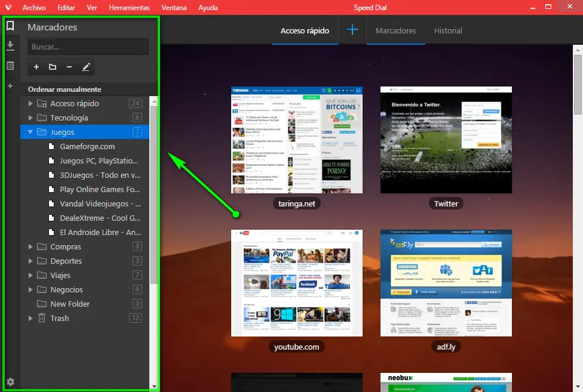Expand the Deportes folder
Screen dimensions: 583x392
pyautogui.click(x=30, y=261)
